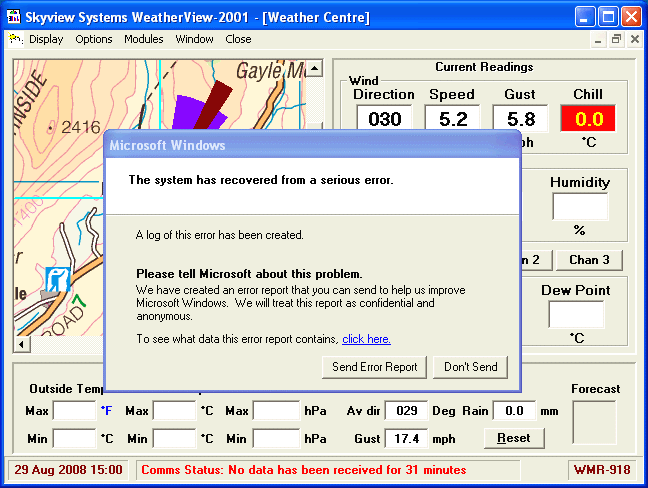Click the red Chill value box
Image resolution: width=648 pixels, height=488 pixels.
(587, 119)
